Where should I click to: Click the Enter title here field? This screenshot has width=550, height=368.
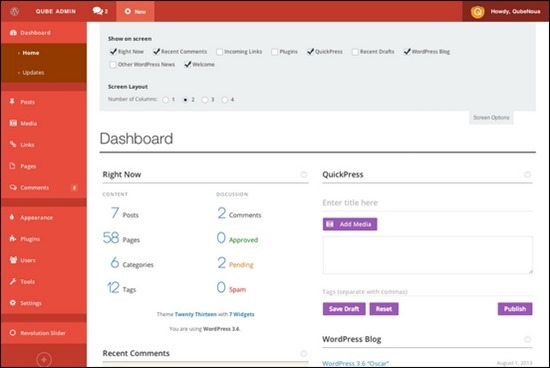tap(427, 203)
